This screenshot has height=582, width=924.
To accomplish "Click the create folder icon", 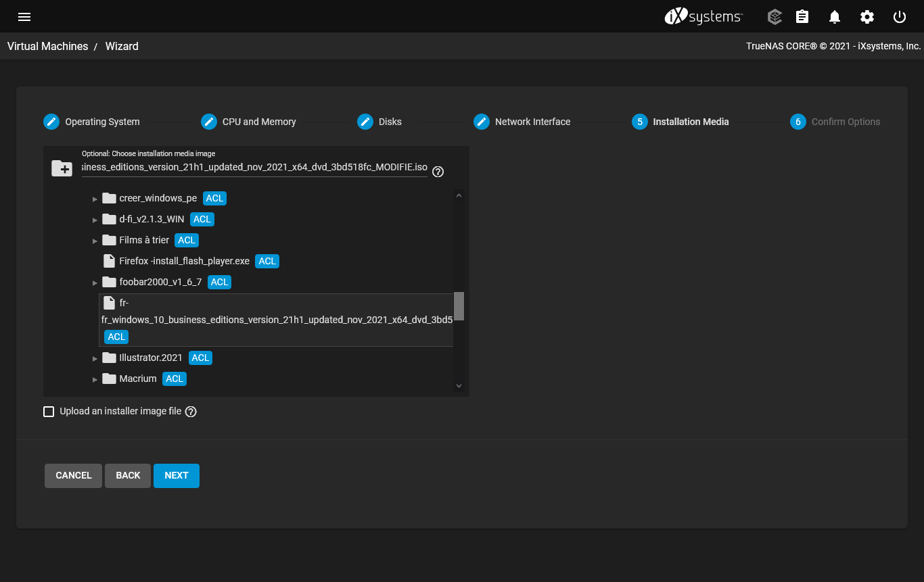I will (x=62, y=169).
